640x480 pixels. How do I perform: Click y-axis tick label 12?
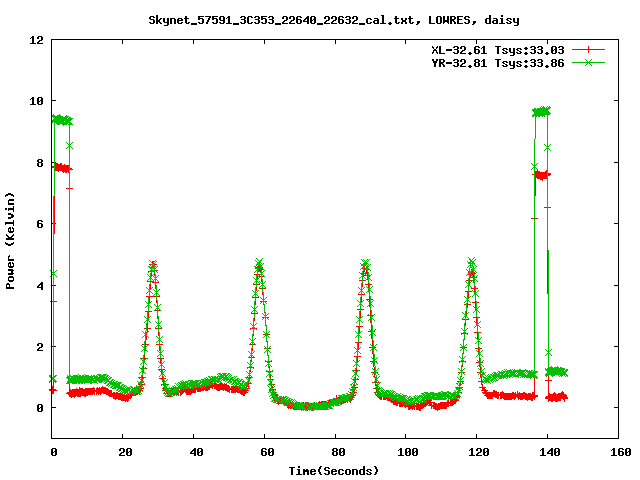36,40
